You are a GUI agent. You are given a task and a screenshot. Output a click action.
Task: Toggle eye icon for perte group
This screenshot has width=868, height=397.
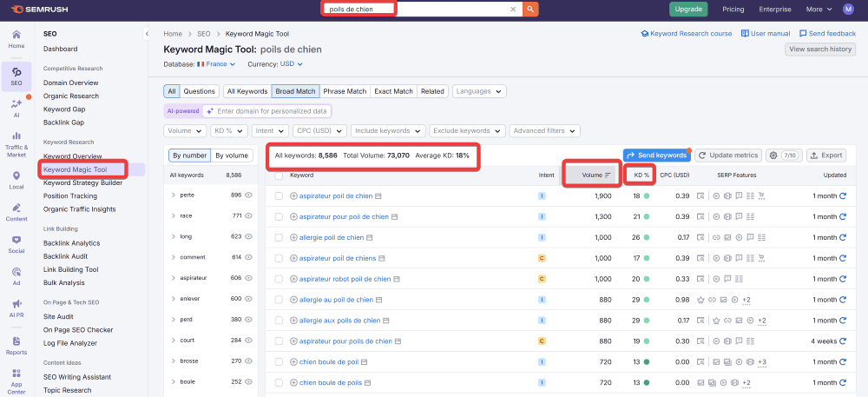pyautogui.click(x=248, y=195)
